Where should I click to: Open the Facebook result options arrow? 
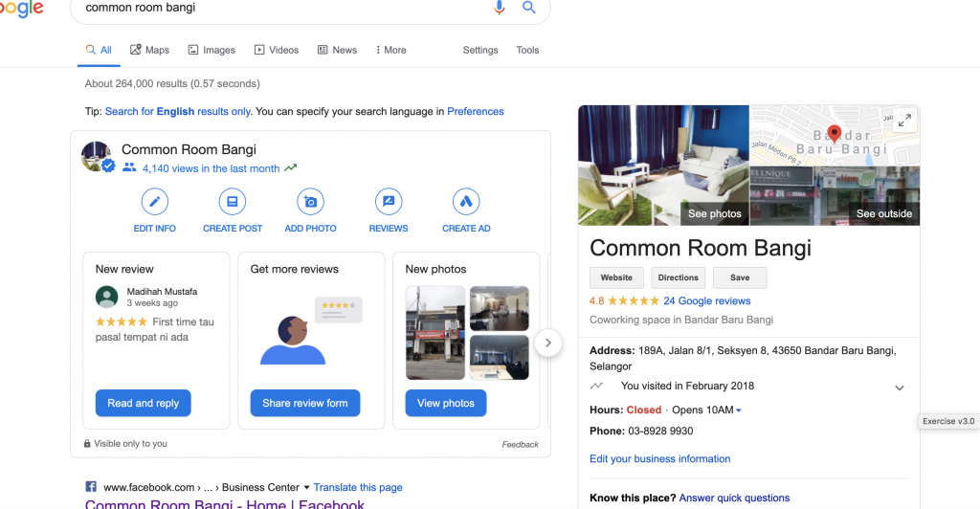point(306,488)
